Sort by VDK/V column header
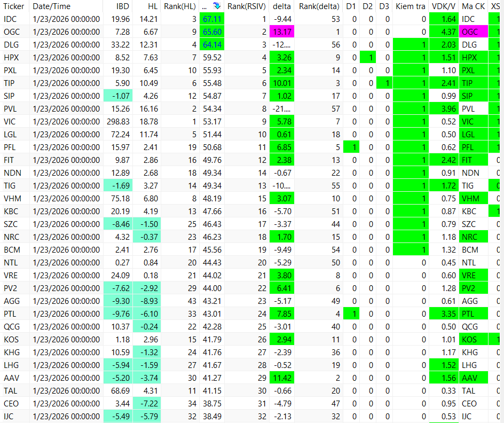The image size is (504, 423). 444,6
